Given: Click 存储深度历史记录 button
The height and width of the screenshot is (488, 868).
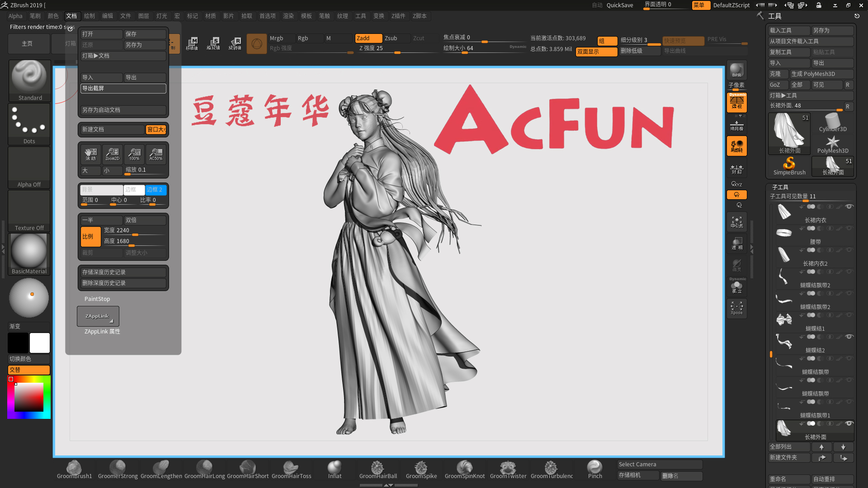Looking at the screenshot, I should (x=123, y=272).
